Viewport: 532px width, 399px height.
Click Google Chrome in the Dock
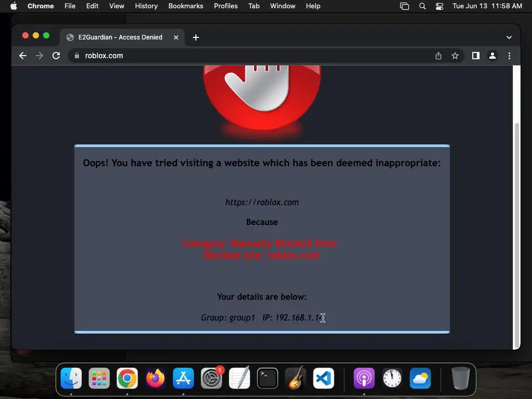[127, 378]
